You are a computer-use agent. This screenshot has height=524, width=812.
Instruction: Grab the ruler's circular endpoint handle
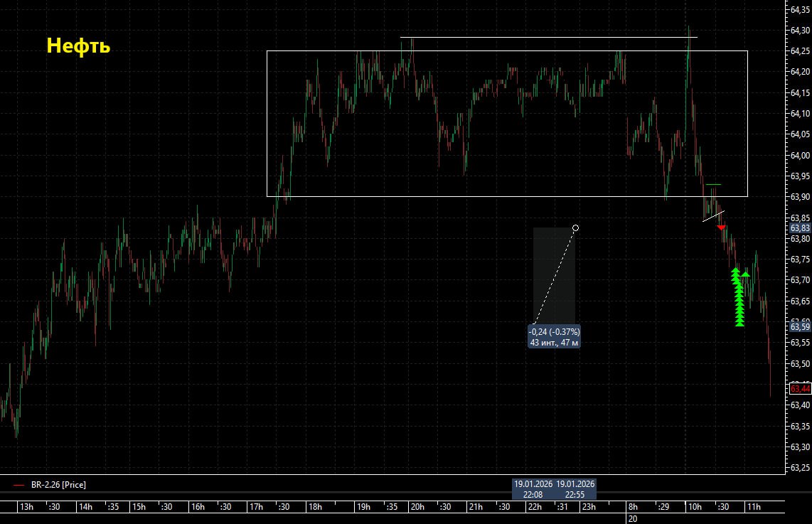point(575,228)
